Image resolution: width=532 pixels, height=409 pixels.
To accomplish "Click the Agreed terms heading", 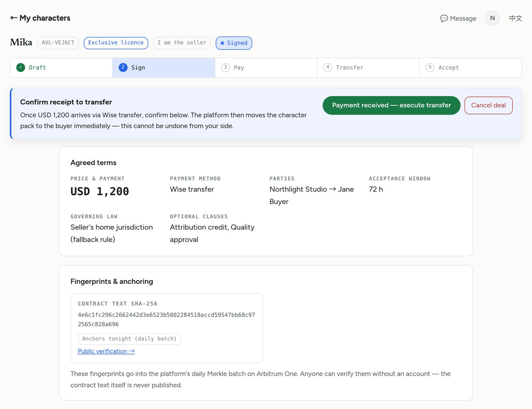I will (x=93, y=163).
